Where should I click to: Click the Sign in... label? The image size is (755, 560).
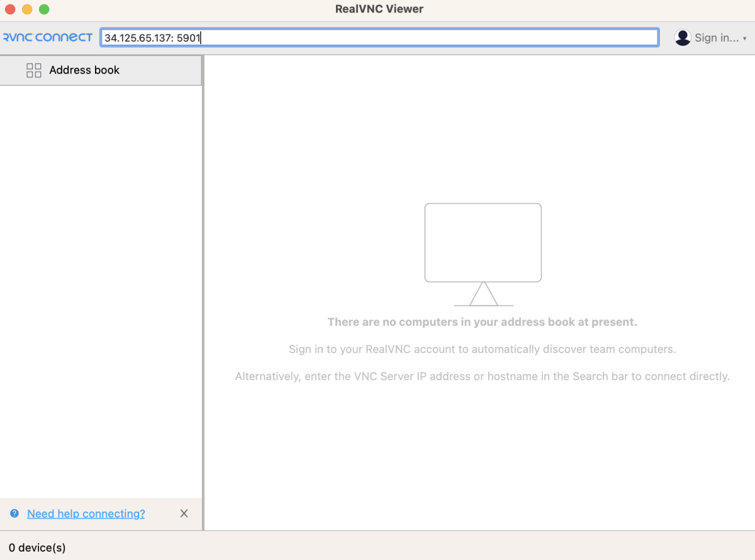(x=717, y=38)
